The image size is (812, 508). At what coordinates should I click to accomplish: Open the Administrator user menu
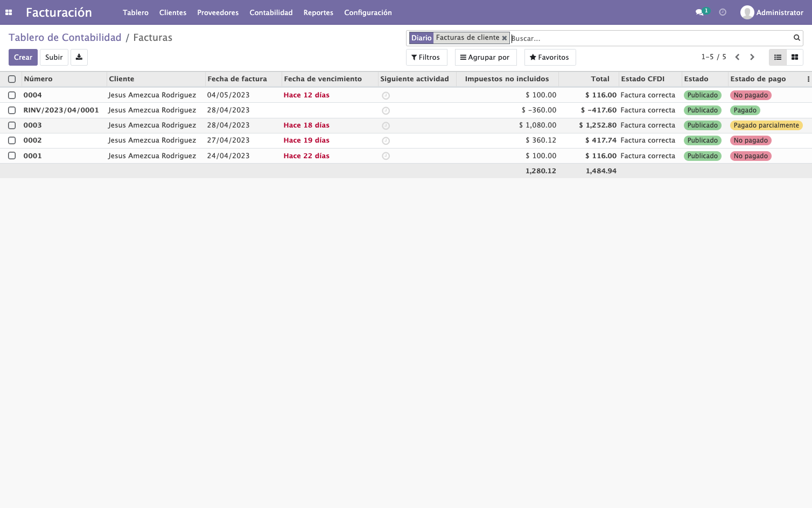pos(772,12)
